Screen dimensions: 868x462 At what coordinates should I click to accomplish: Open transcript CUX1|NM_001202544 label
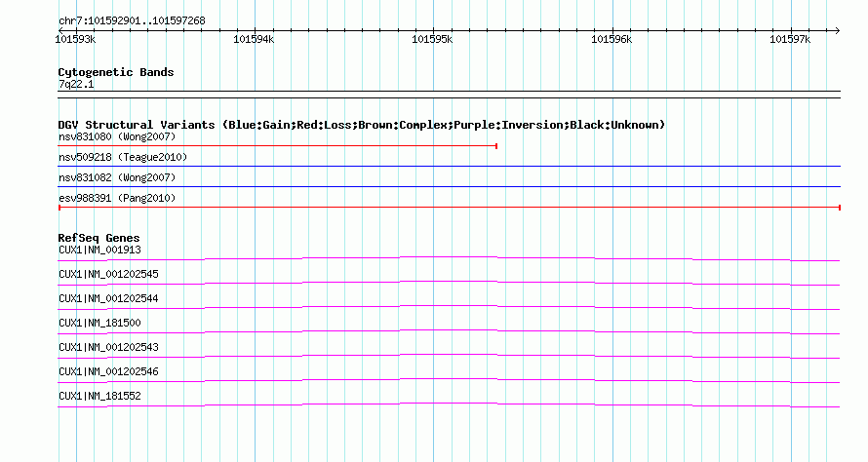pyautogui.click(x=108, y=299)
